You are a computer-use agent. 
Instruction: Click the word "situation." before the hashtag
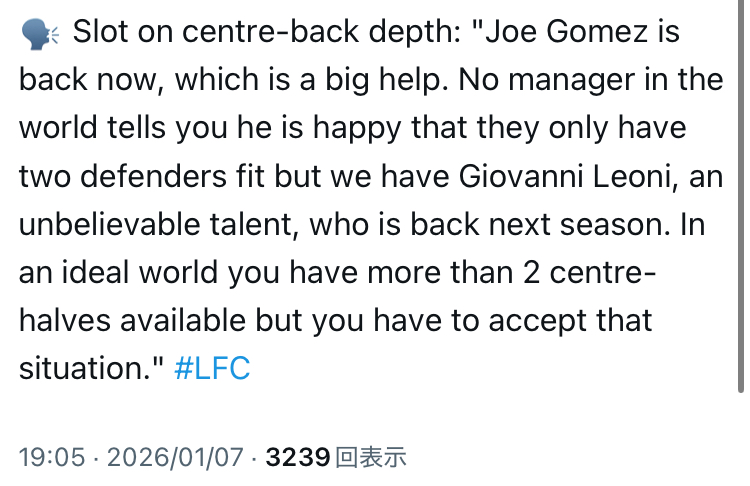[x=89, y=369]
